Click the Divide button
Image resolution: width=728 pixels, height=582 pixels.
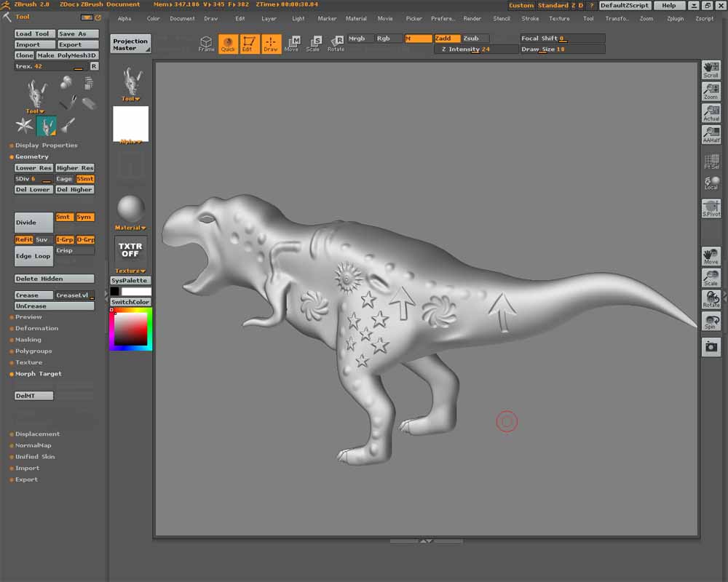point(34,223)
